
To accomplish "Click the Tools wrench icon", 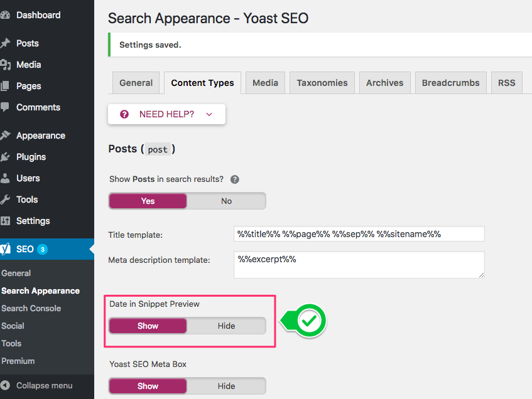I will [6, 199].
